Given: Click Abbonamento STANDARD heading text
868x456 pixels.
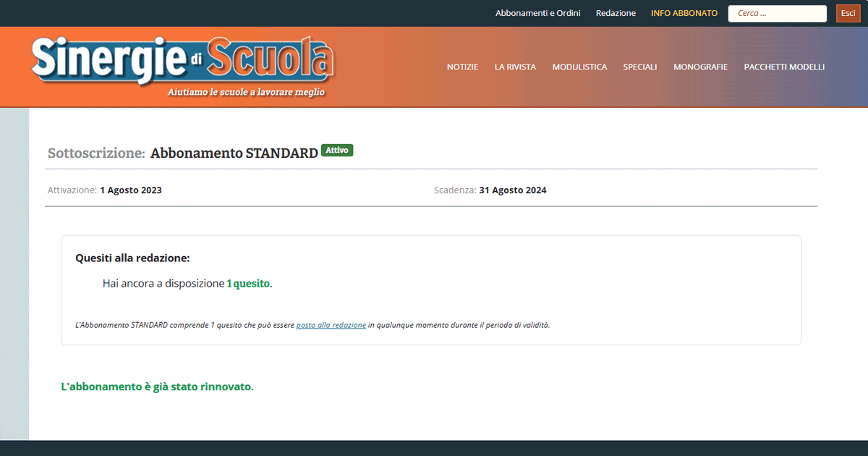Looking at the screenshot, I should coord(234,153).
